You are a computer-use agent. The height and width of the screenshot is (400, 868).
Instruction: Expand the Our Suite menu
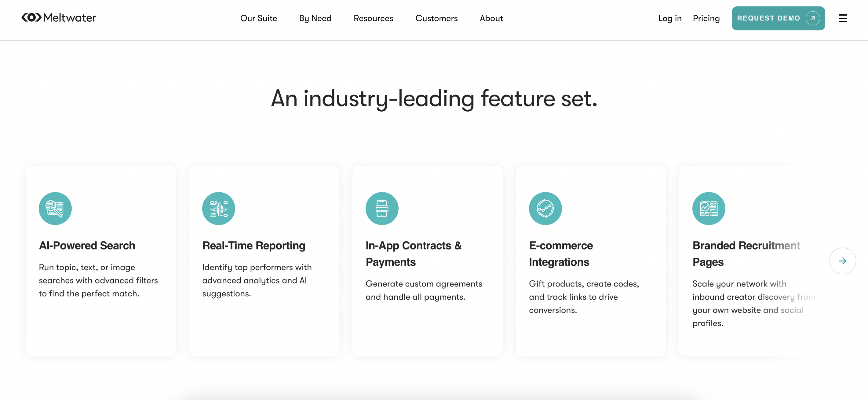[x=258, y=18]
